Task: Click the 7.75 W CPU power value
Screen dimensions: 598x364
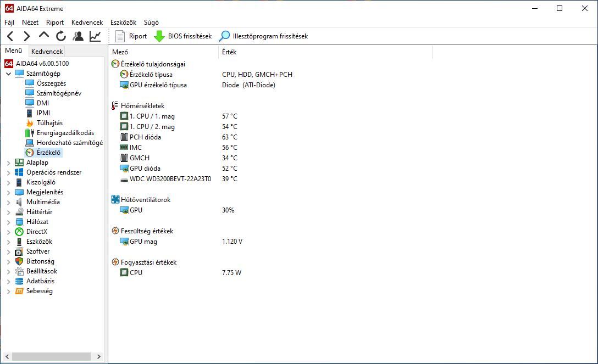Action: pyautogui.click(x=231, y=273)
